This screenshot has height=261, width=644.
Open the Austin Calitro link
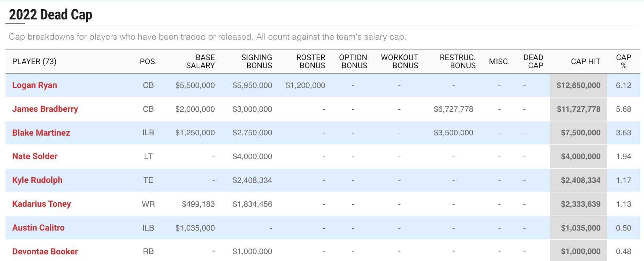click(x=38, y=228)
